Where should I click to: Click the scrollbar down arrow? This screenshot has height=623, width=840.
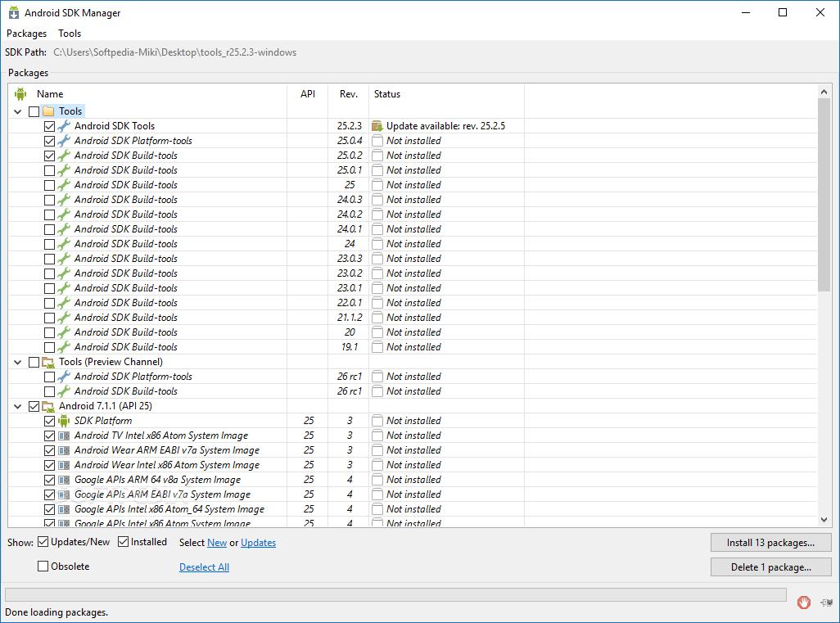pyautogui.click(x=824, y=520)
